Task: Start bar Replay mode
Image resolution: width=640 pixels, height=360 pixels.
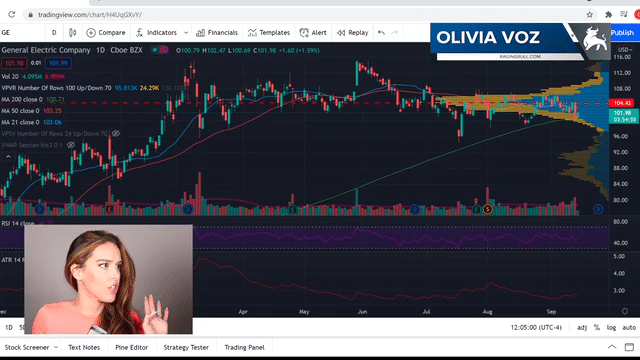Action: (353, 33)
